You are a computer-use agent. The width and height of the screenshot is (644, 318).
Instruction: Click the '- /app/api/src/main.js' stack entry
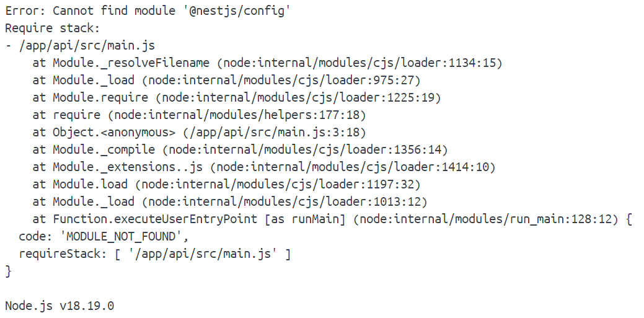click(80, 46)
